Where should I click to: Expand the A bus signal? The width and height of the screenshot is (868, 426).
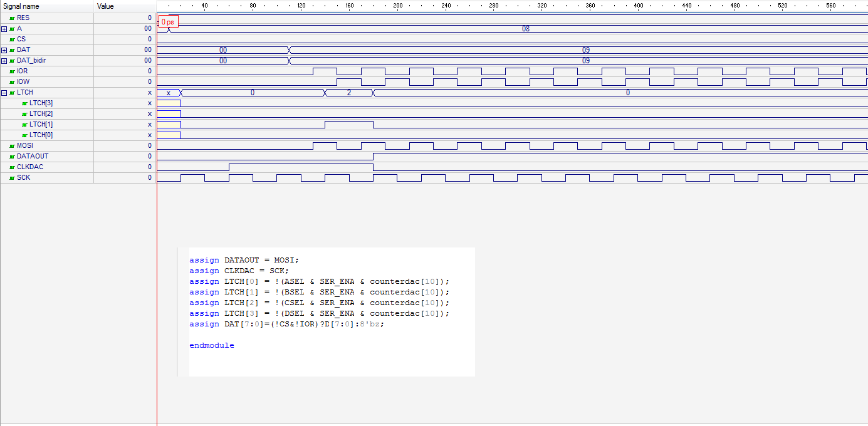pos(4,29)
